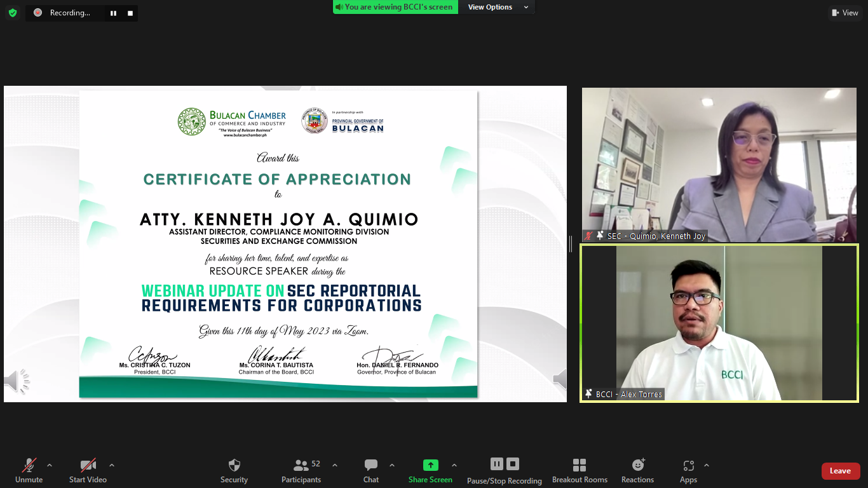Click the 'RESOURCE SPEAKER' text

(x=259, y=271)
